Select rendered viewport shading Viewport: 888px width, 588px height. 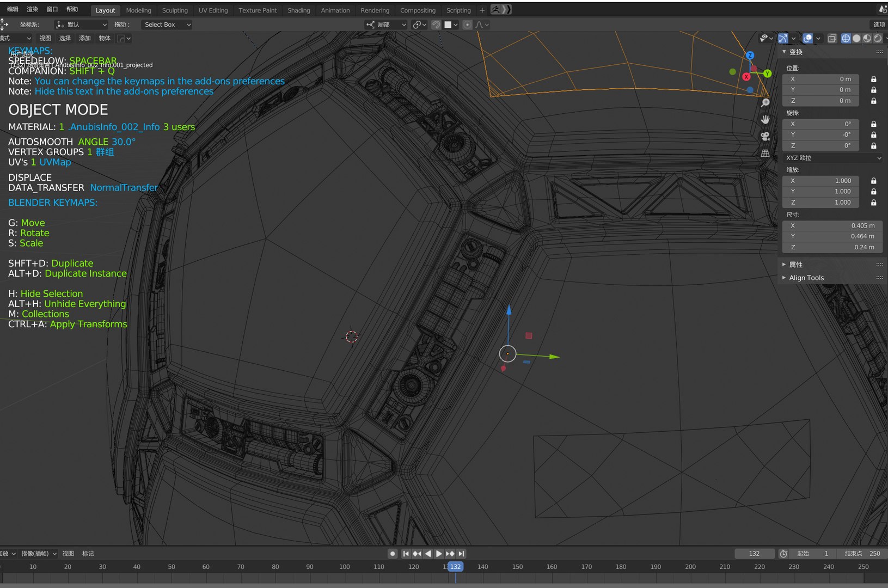click(x=877, y=38)
